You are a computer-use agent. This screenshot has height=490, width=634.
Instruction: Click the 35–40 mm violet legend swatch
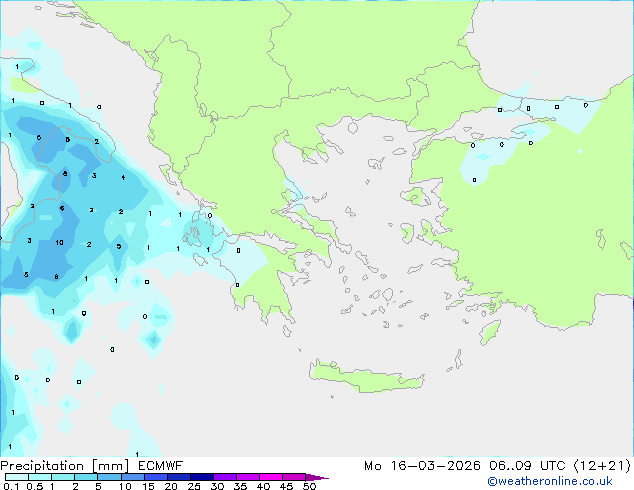(248, 477)
